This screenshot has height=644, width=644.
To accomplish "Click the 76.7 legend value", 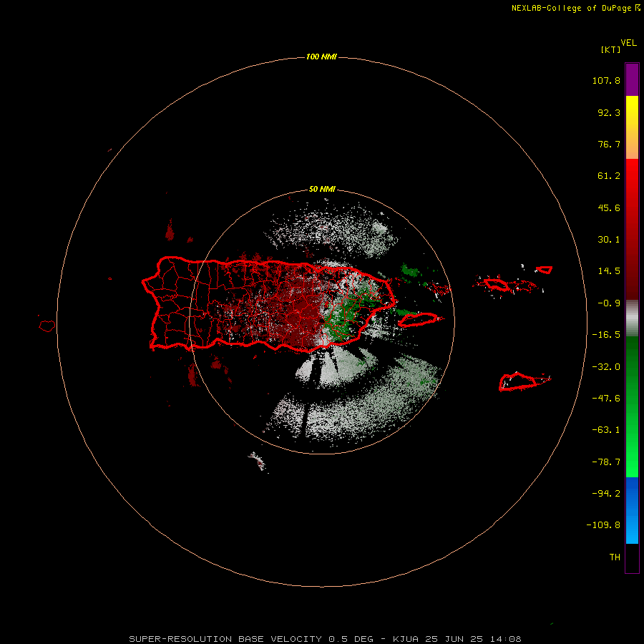I will (609, 144).
